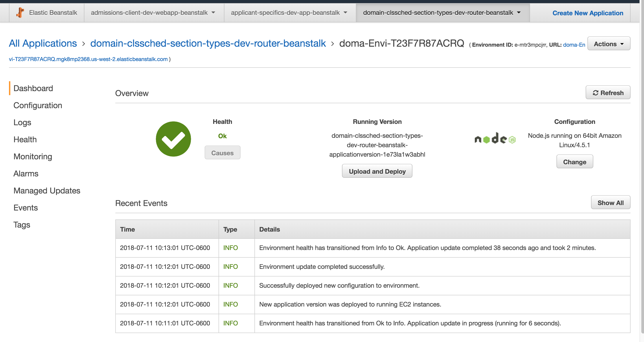
Task: Select admissions-client-dev-webapp-beanstalk tab
Action: tap(154, 13)
